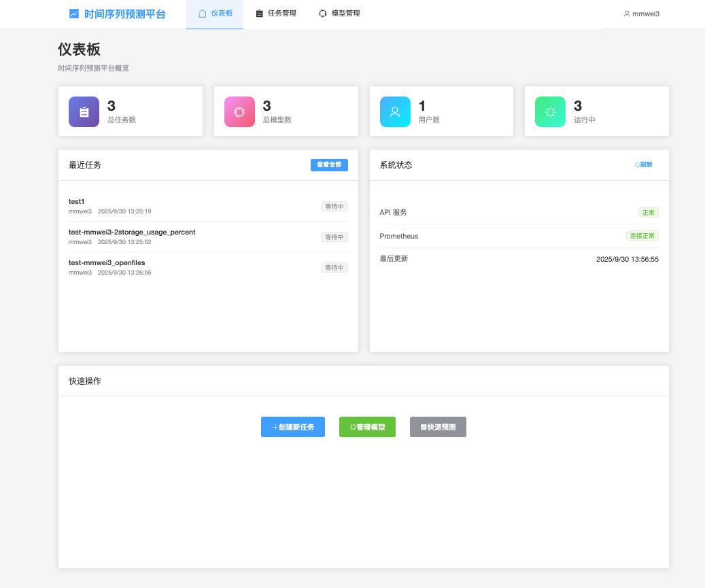Open the 模型管理 menu item

[x=339, y=14]
